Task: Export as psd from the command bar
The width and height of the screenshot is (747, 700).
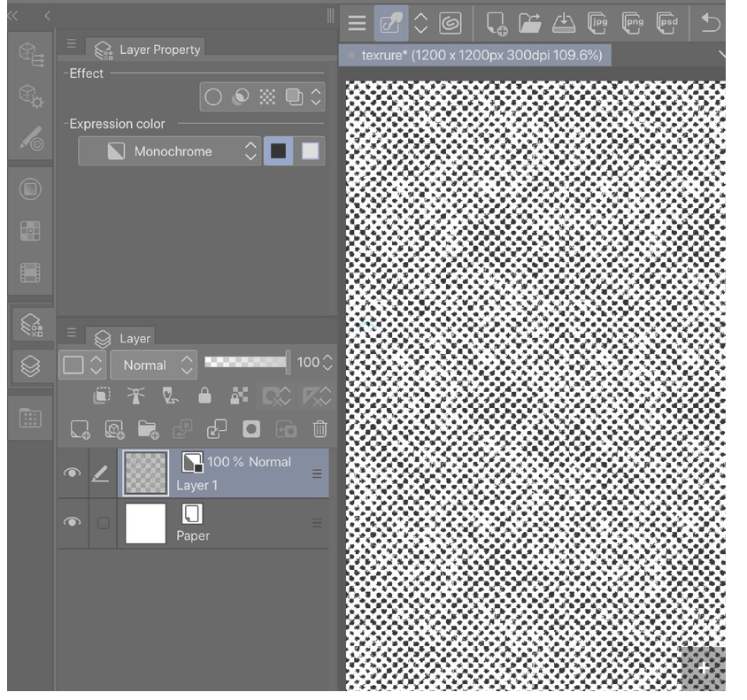Action: [666, 23]
